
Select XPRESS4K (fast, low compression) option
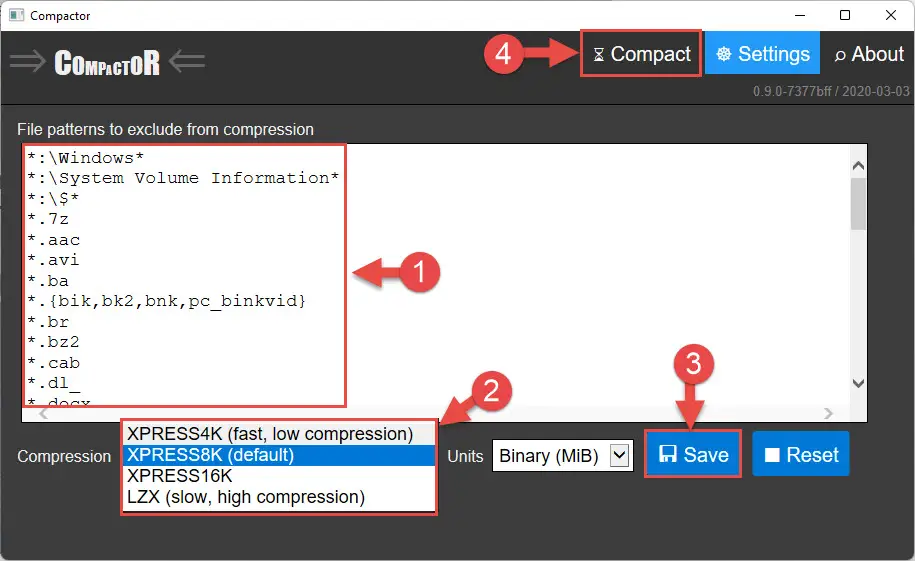click(279, 434)
